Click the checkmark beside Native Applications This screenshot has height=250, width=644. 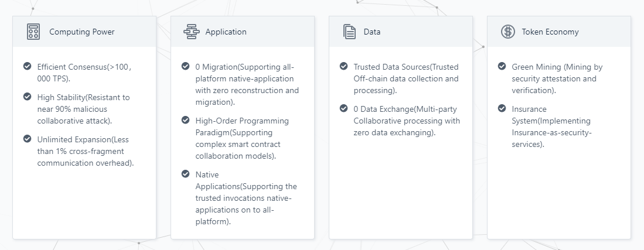click(x=186, y=174)
